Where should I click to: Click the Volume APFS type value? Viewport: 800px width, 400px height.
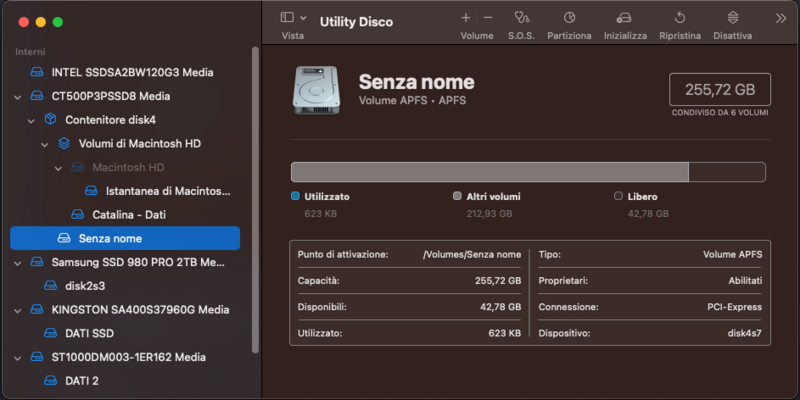pyautogui.click(x=733, y=254)
